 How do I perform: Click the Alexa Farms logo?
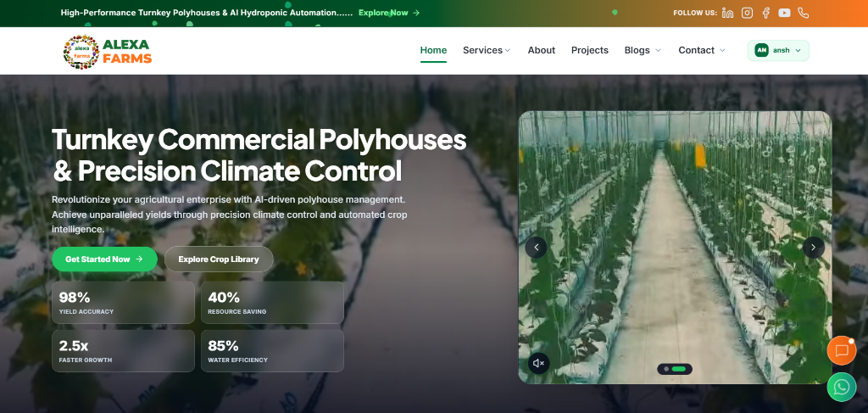(x=108, y=52)
